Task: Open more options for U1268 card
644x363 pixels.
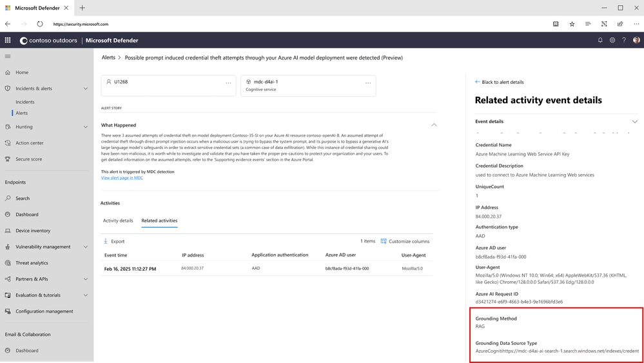Action: (x=228, y=83)
